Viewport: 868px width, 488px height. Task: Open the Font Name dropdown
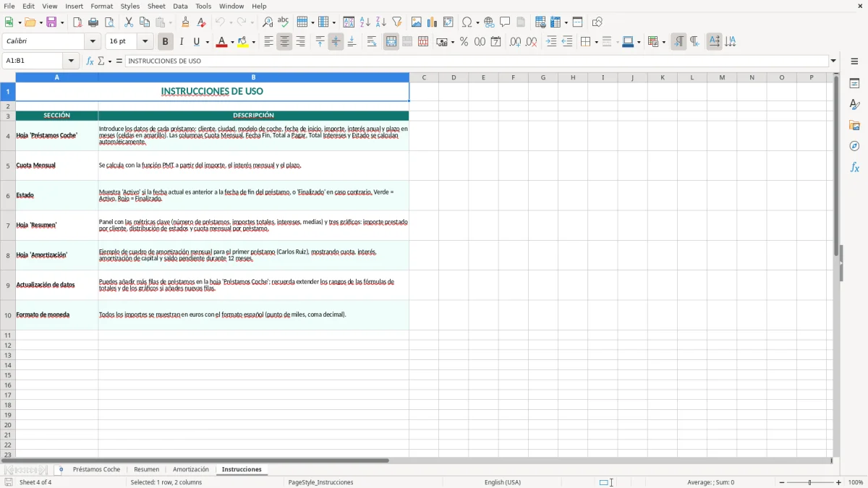pos(93,42)
